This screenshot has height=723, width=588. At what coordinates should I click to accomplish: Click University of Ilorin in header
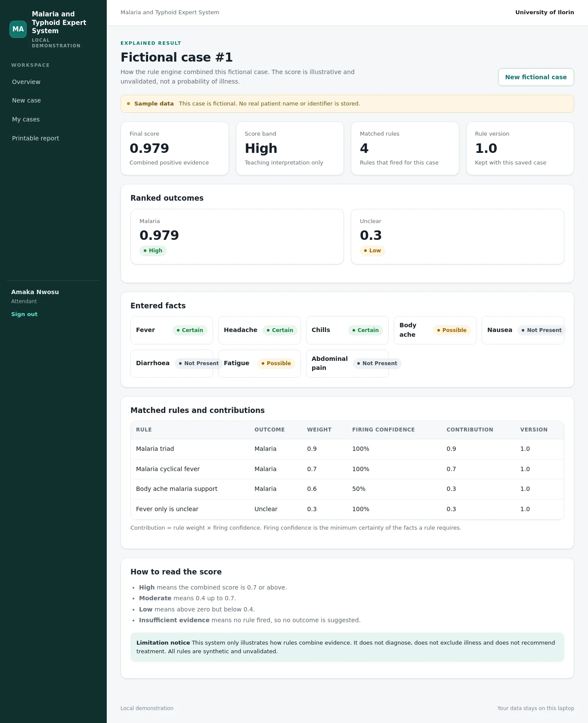click(x=545, y=12)
